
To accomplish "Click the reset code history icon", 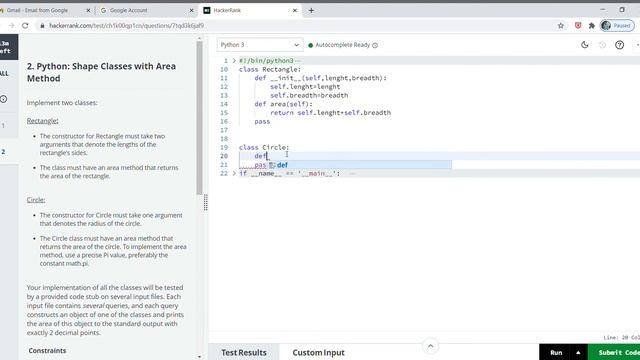I will (x=602, y=45).
